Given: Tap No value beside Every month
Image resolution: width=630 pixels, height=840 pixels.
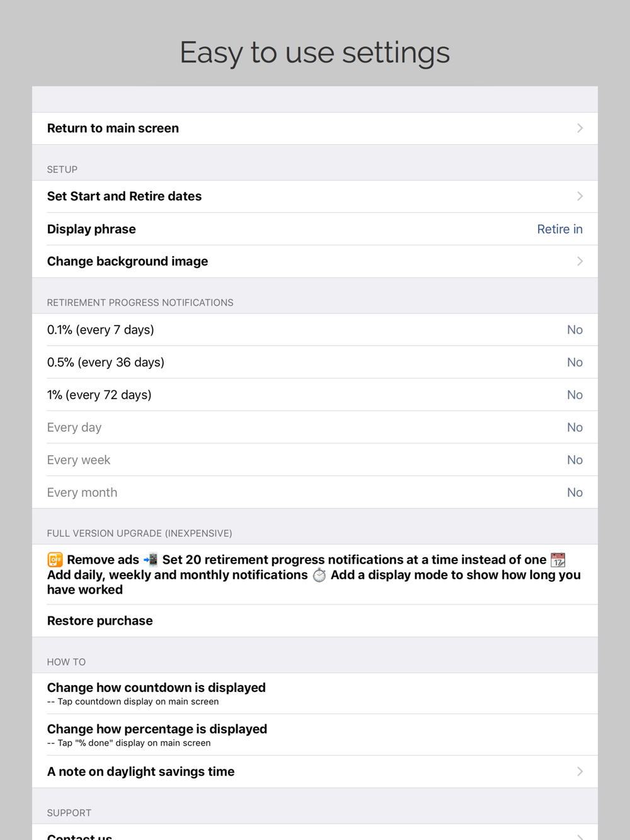Looking at the screenshot, I should coord(574,492).
